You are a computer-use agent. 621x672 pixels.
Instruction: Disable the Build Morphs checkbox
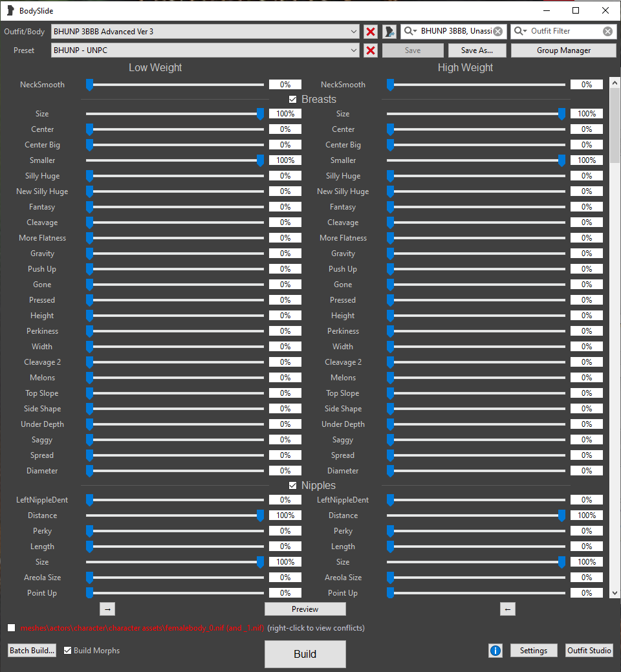click(67, 651)
